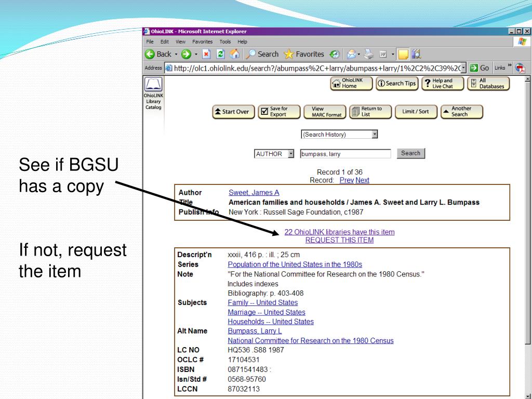Click the page icon in the address bar
The width and height of the screenshot is (532, 399).
[x=169, y=68]
